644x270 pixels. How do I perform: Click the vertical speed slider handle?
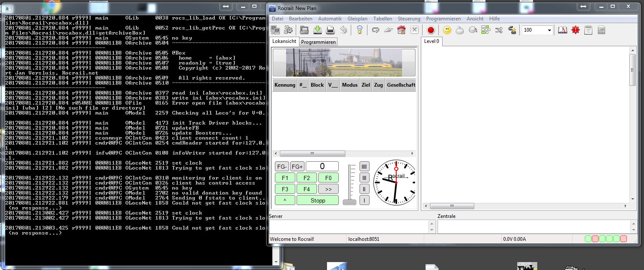[x=350, y=202]
